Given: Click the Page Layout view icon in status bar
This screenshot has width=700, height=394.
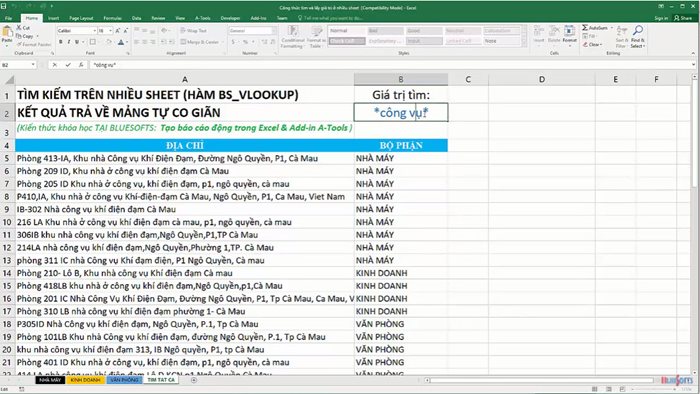Looking at the screenshot, I should (608, 390).
